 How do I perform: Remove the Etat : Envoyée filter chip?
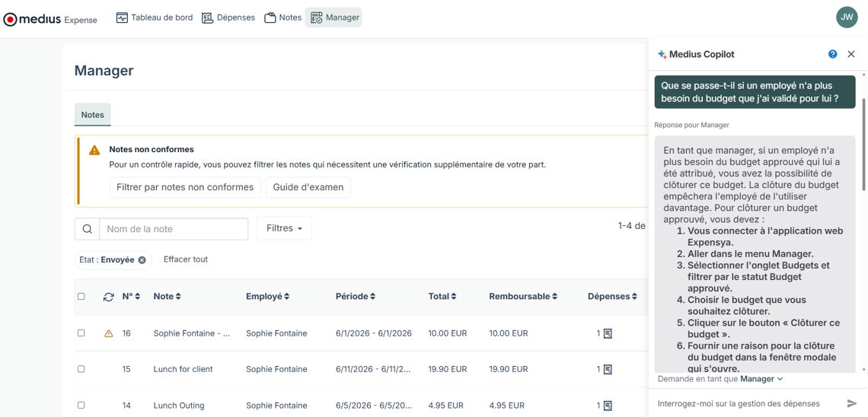point(142,260)
